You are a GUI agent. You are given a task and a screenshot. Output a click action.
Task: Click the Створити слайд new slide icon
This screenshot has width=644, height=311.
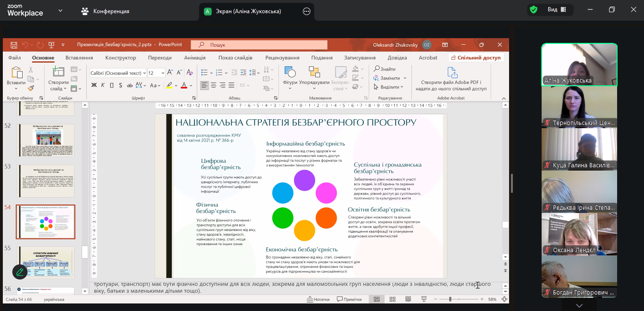click(x=59, y=73)
